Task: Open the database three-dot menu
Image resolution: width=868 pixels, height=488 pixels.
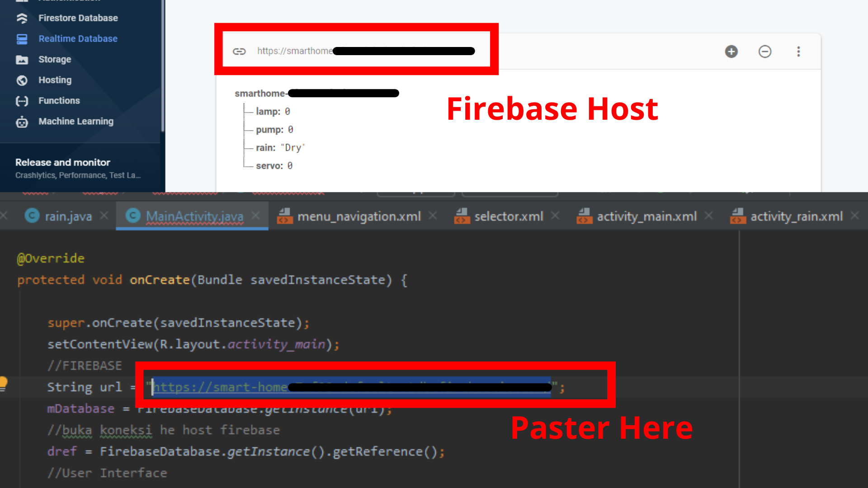Action: coord(798,52)
